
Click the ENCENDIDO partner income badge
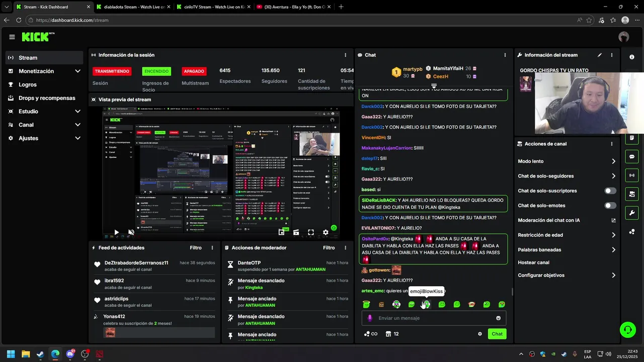click(x=156, y=71)
